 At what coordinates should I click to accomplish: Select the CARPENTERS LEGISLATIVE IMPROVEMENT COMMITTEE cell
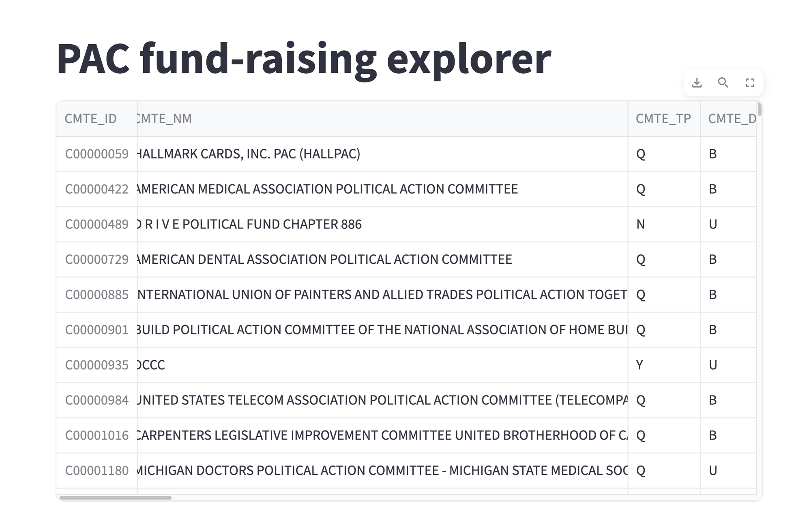[x=381, y=435]
